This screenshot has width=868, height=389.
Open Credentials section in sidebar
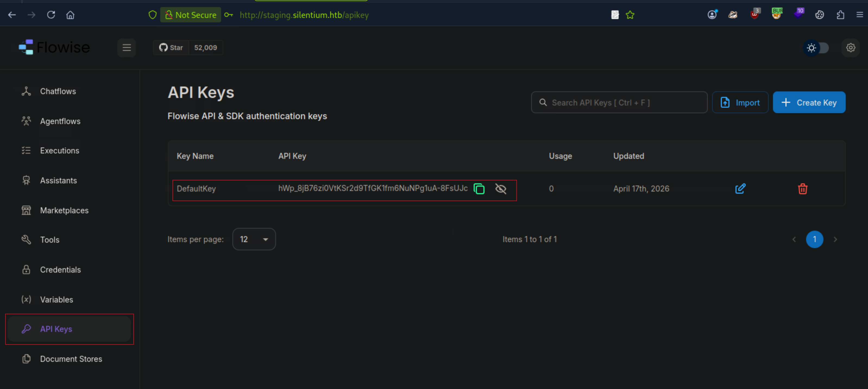point(60,270)
